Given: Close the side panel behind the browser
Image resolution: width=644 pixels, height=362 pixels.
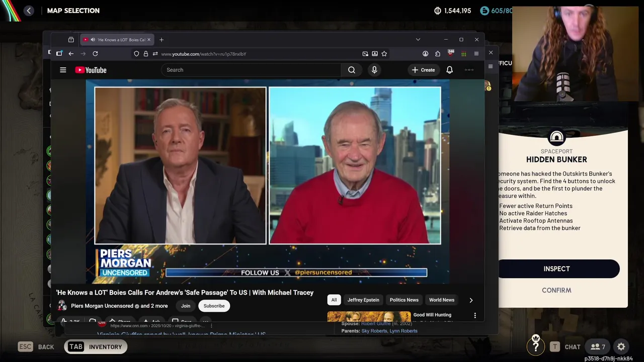Looking at the screenshot, I should click(x=491, y=52).
